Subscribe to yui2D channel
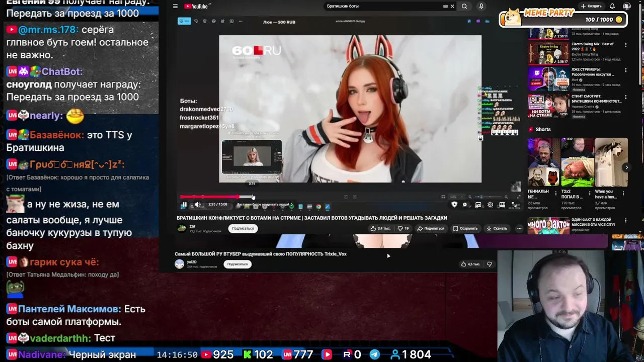 click(237, 264)
